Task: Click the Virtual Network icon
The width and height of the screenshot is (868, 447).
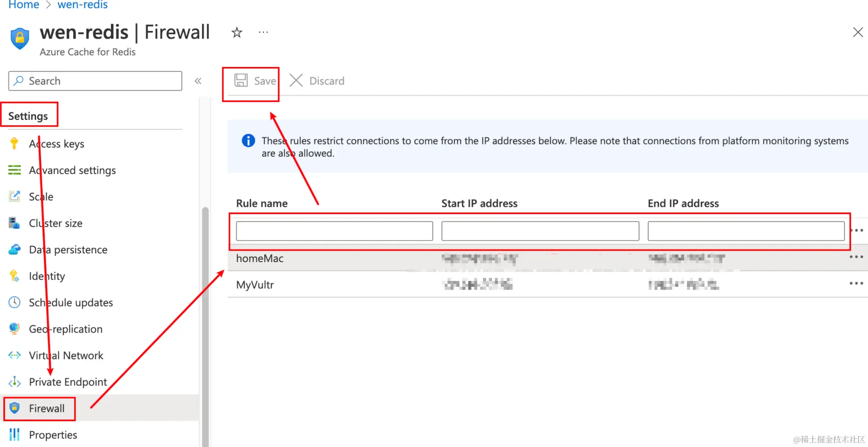Action: point(14,355)
